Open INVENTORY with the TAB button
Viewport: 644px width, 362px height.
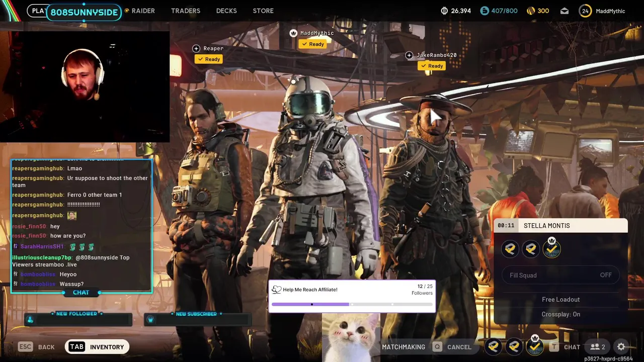pyautogui.click(x=97, y=347)
